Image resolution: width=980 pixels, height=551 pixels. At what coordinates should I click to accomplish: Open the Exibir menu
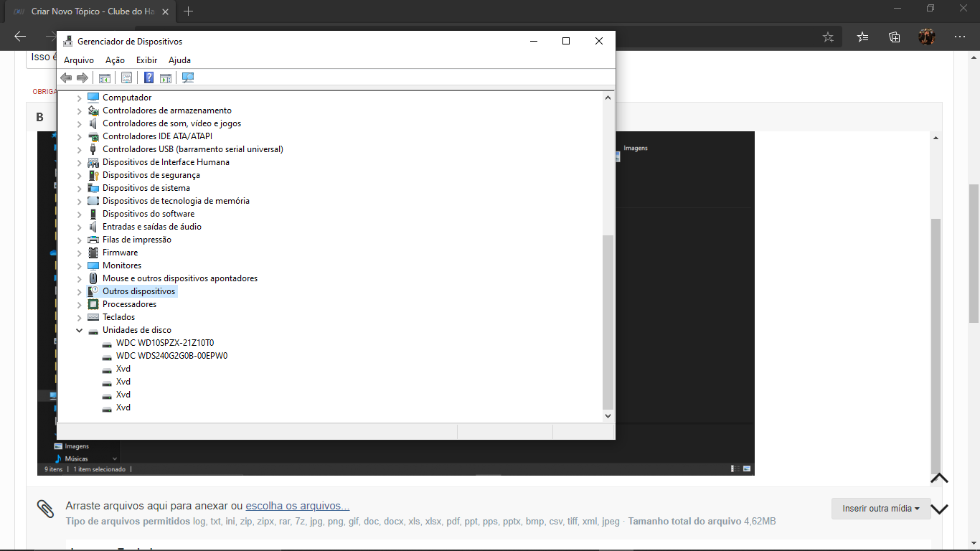146,60
